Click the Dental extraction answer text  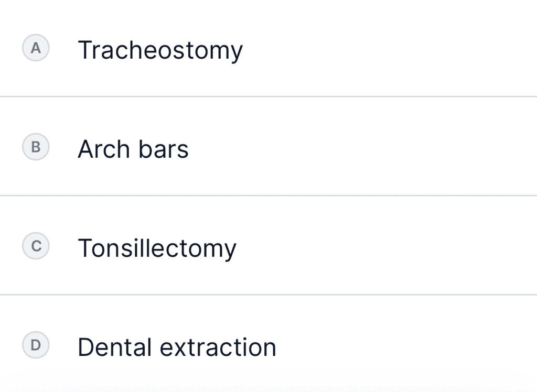click(x=177, y=347)
